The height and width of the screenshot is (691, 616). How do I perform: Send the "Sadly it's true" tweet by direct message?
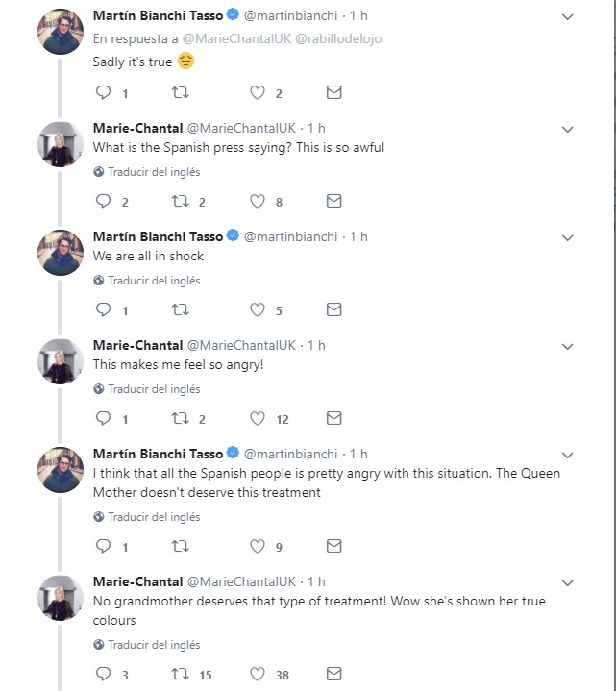333,93
